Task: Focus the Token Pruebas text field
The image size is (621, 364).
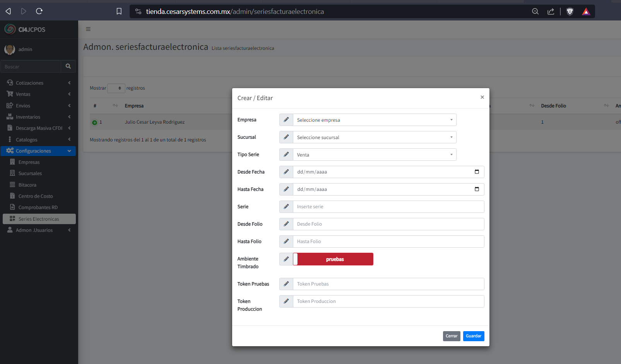Action: pyautogui.click(x=388, y=284)
